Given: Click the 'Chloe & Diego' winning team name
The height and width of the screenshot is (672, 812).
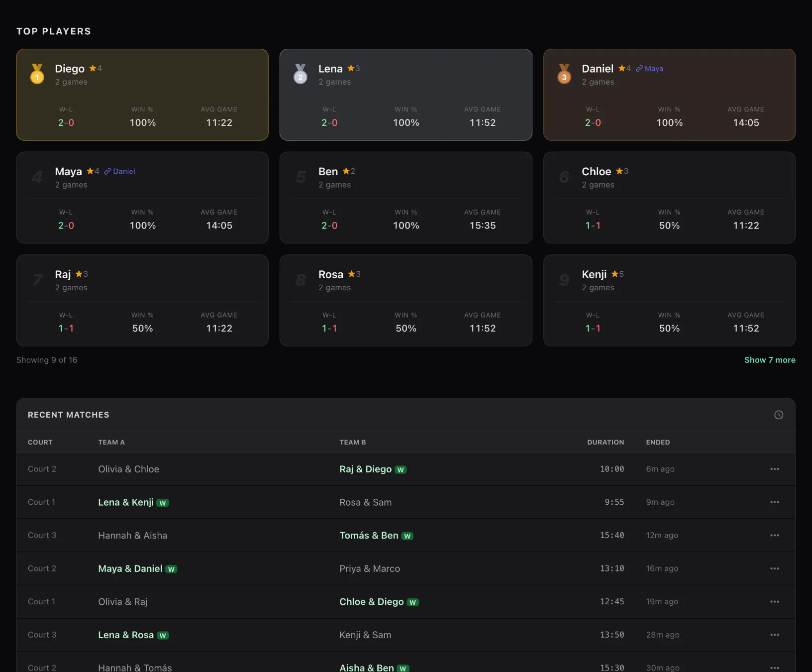Looking at the screenshot, I should pyautogui.click(x=372, y=601).
